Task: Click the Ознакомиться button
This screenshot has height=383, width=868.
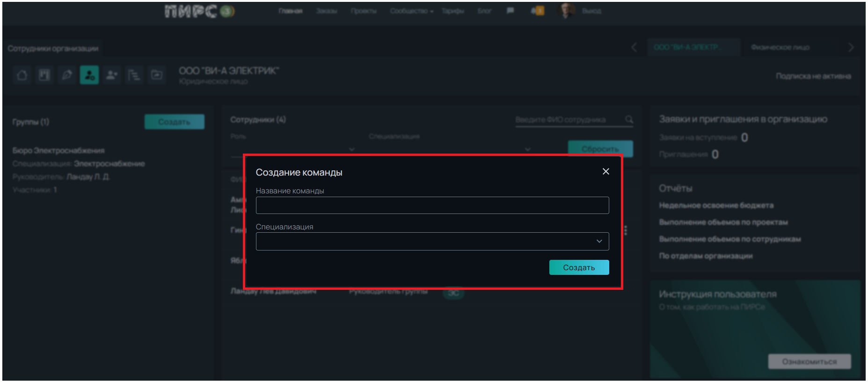Action: click(x=809, y=361)
